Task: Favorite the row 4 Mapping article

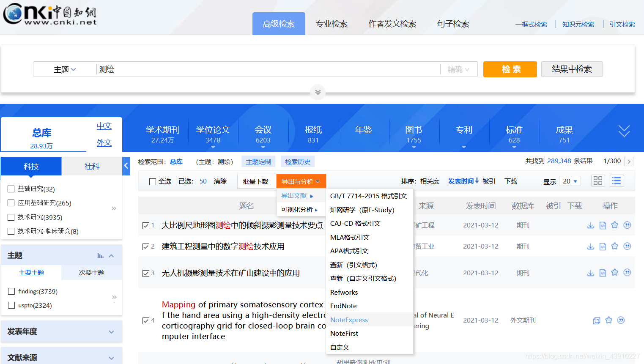Action: click(x=609, y=320)
